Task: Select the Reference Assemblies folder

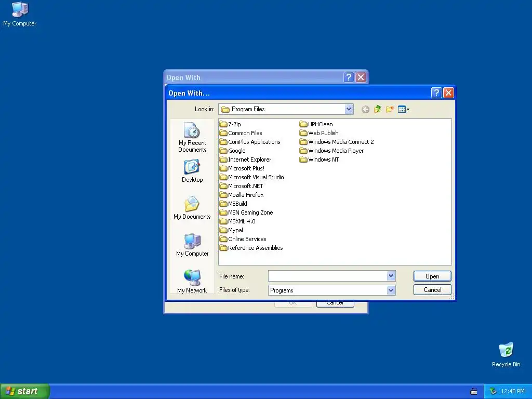Action: coord(251,248)
